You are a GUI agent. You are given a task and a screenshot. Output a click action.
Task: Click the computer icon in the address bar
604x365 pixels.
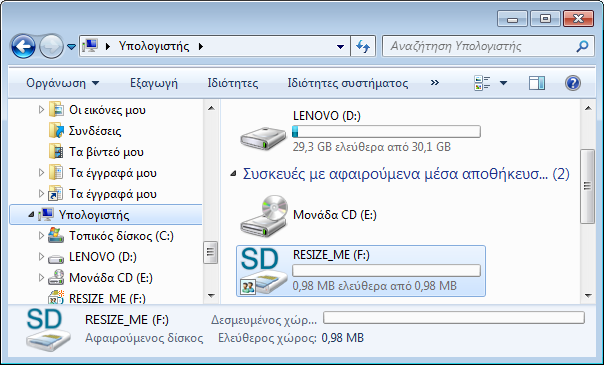pos(90,46)
